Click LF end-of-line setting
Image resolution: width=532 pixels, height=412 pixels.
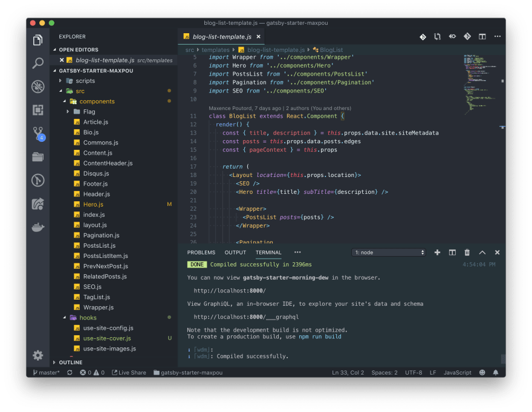point(433,372)
